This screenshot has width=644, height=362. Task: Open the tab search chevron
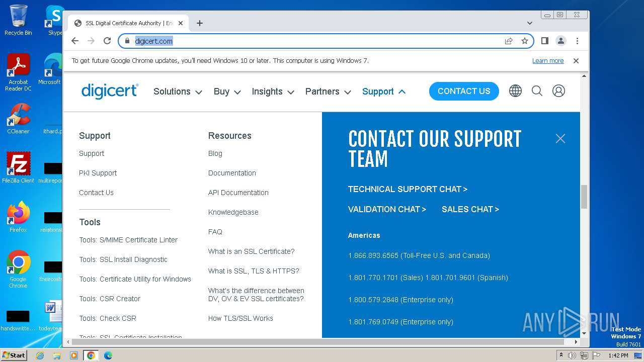point(530,23)
